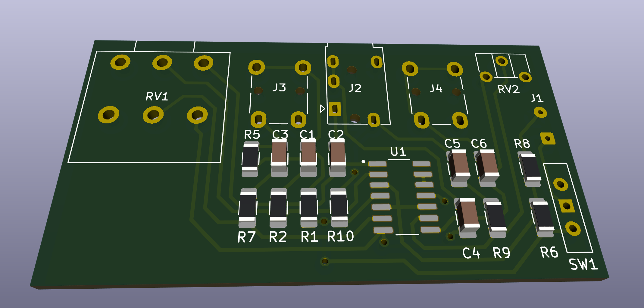644x308 pixels.
Task: Click the C1 reference text
Action: click(x=307, y=135)
